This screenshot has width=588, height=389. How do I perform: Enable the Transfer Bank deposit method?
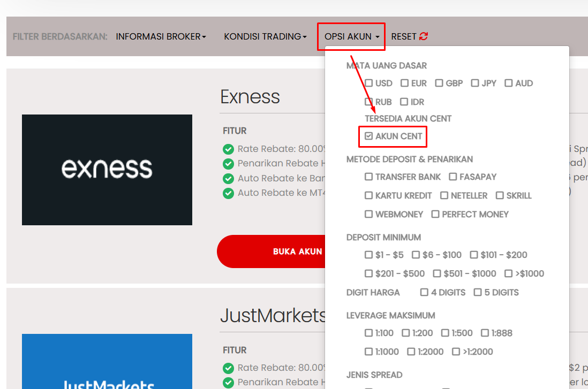pyautogui.click(x=368, y=177)
